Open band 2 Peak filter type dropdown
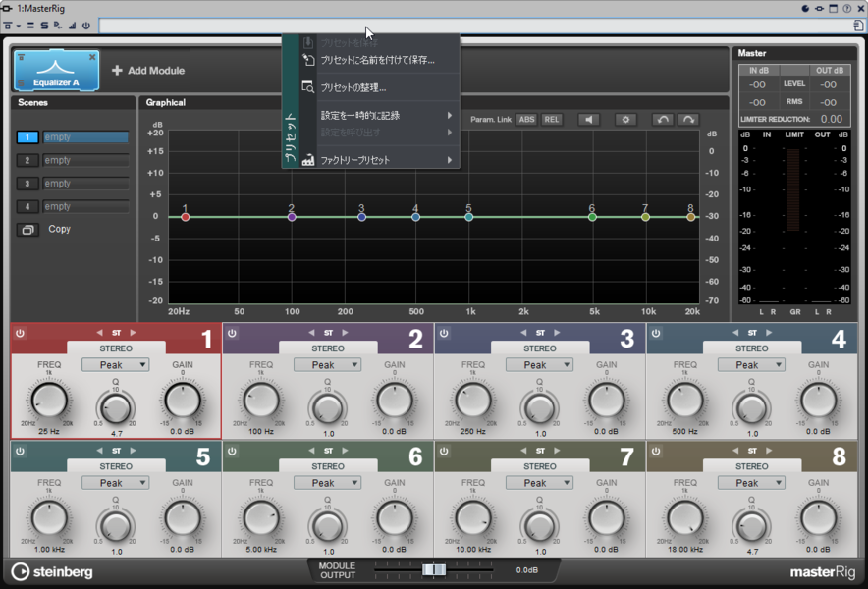This screenshot has height=589, width=868. (x=327, y=365)
